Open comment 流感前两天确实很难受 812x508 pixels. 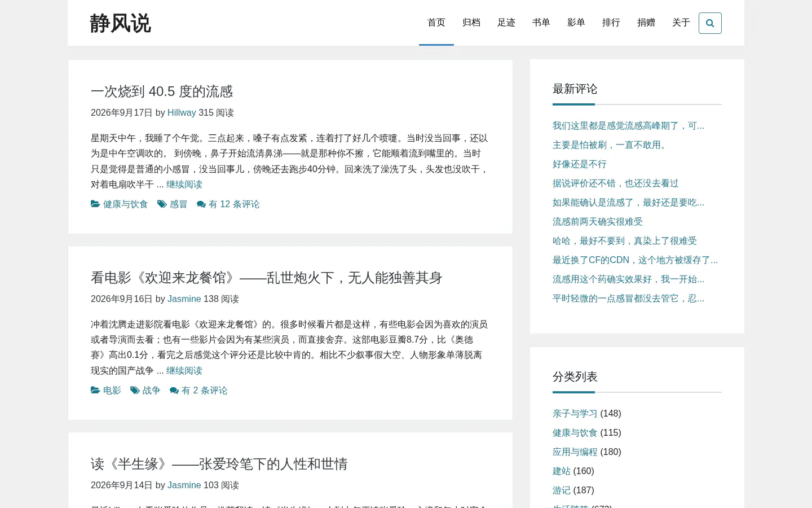598,222
